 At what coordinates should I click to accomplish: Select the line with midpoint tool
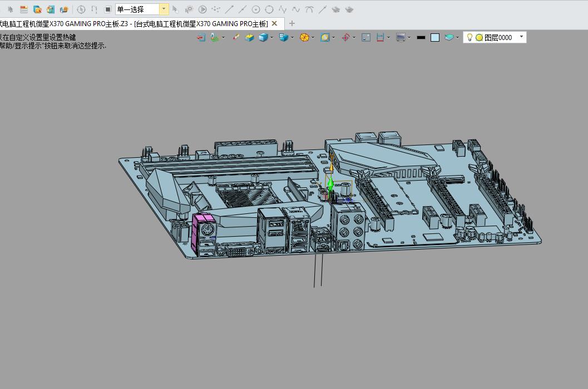pos(243,9)
